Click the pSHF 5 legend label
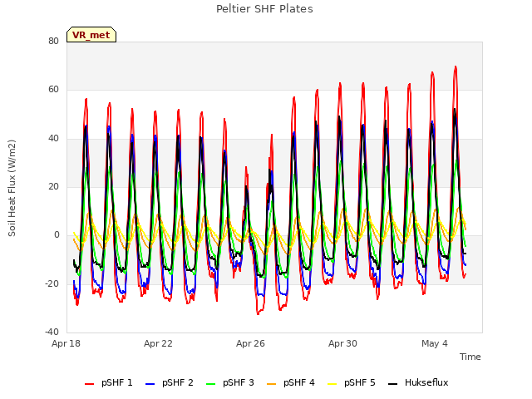This screenshot has width=532, height=399. point(360,382)
